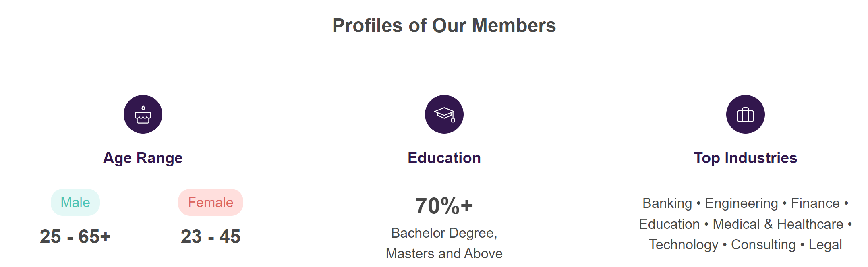Click the Education heading
The height and width of the screenshot is (267, 868).
(444, 158)
